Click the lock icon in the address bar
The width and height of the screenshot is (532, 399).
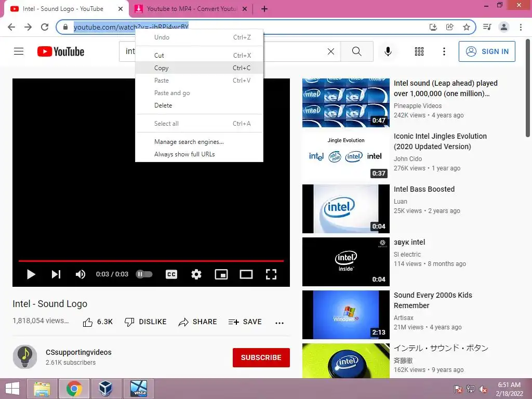65,27
